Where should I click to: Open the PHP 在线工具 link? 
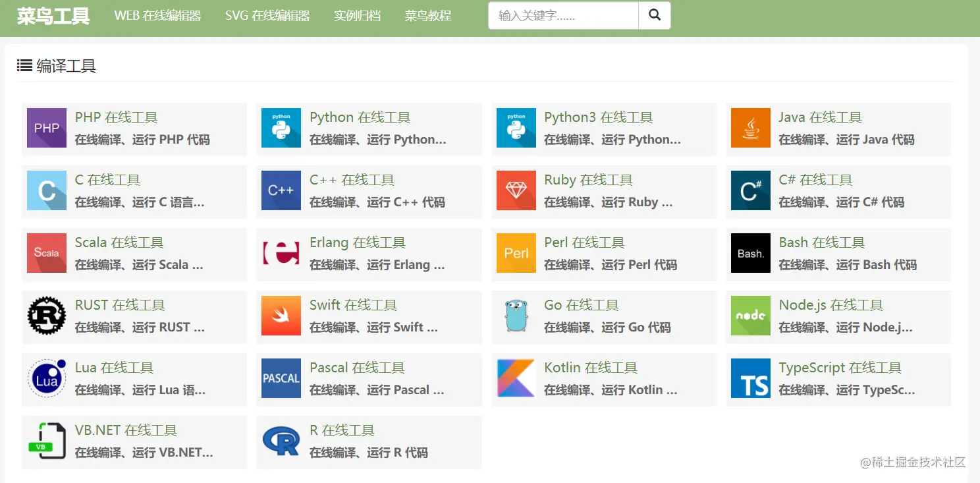[117, 117]
